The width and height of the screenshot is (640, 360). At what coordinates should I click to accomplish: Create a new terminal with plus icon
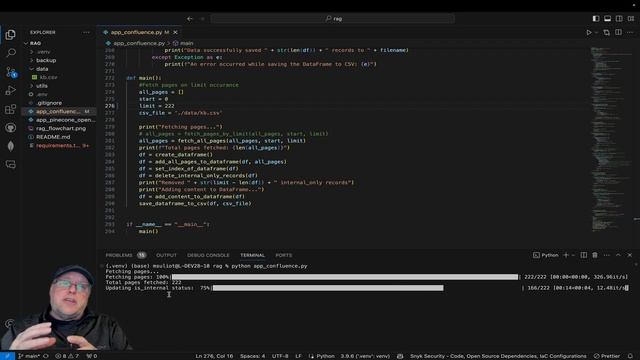566,255
